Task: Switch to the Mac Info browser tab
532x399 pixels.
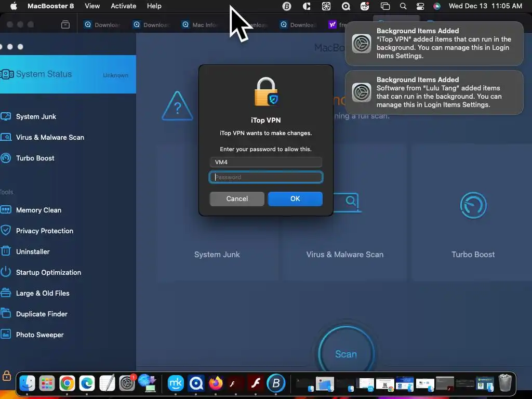Action: [199, 25]
